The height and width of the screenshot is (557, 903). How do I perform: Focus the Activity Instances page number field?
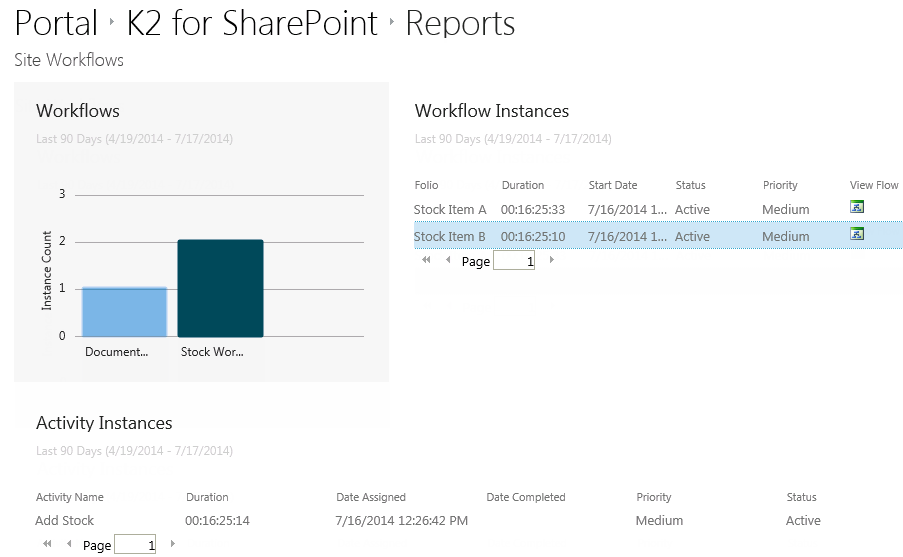[x=135, y=545]
